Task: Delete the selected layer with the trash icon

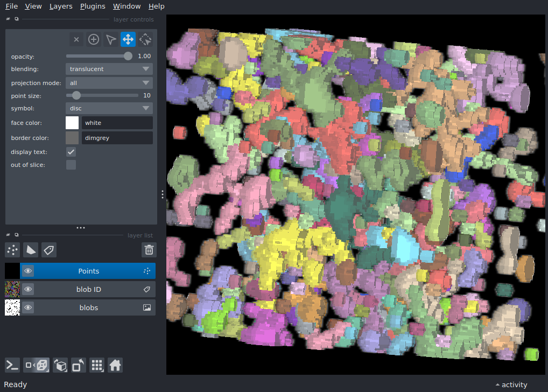Action: (149, 250)
